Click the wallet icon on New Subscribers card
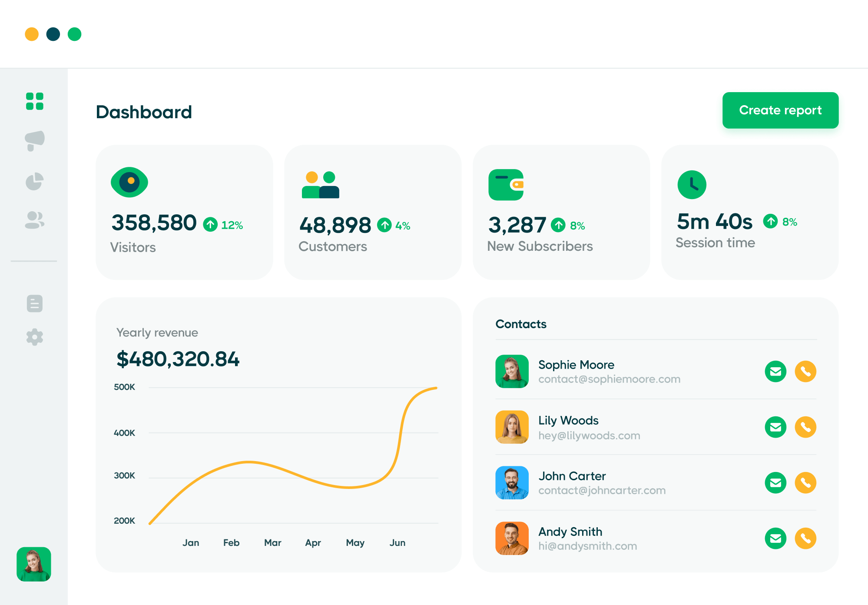Image resolution: width=868 pixels, height=605 pixels. pyautogui.click(x=507, y=184)
